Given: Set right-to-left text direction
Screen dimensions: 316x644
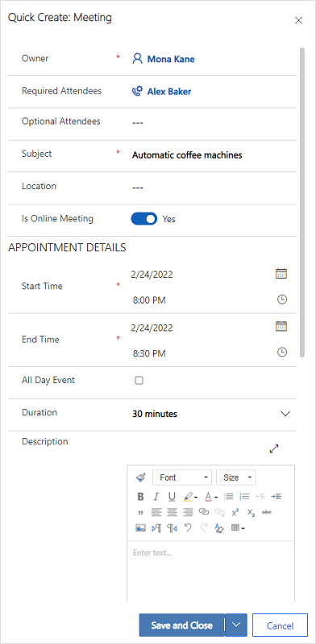Looking at the screenshot, I should tap(172, 528).
